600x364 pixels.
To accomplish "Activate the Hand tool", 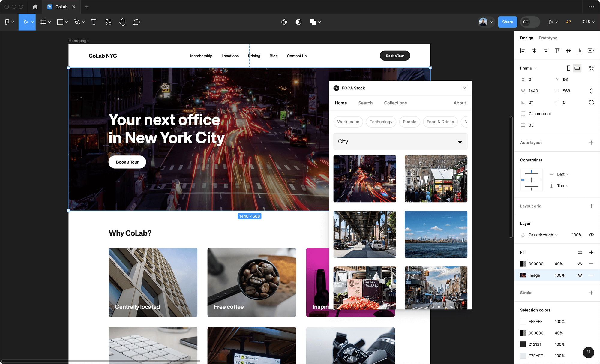I will point(122,22).
